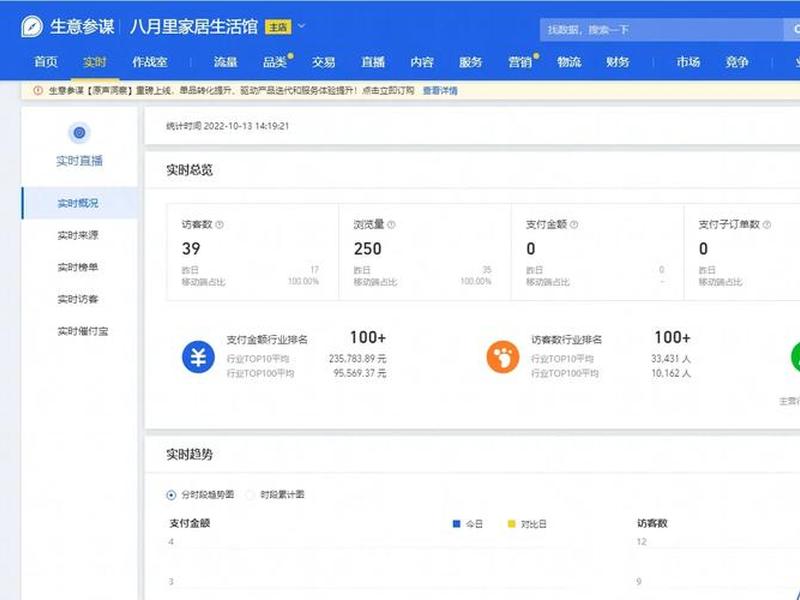800x600 pixels.
Task: Select 实时榜单 in sidebar
Action: 78,267
